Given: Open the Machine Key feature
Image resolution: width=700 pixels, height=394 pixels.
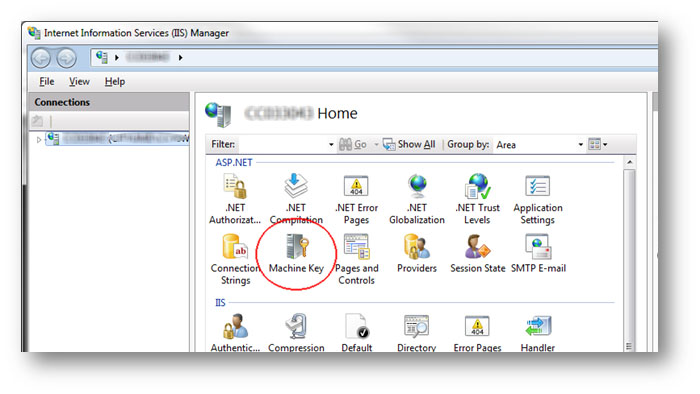Looking at the screenshot, I should coord(296,254).
